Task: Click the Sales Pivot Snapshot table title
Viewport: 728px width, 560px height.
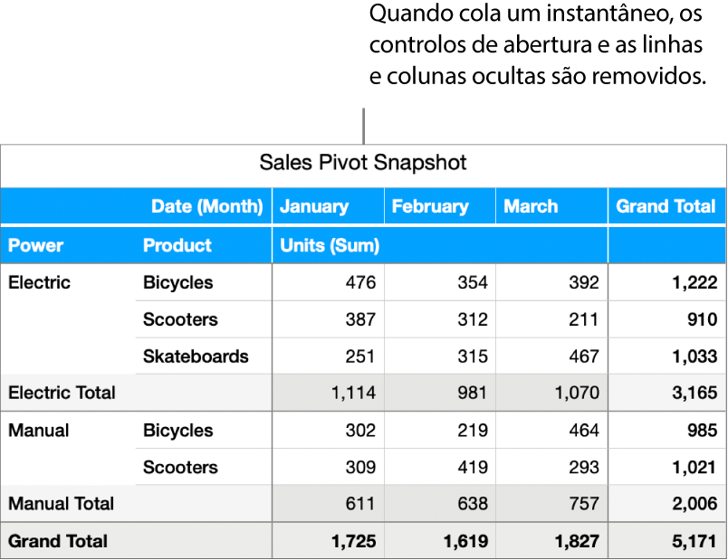Action: 363,163
